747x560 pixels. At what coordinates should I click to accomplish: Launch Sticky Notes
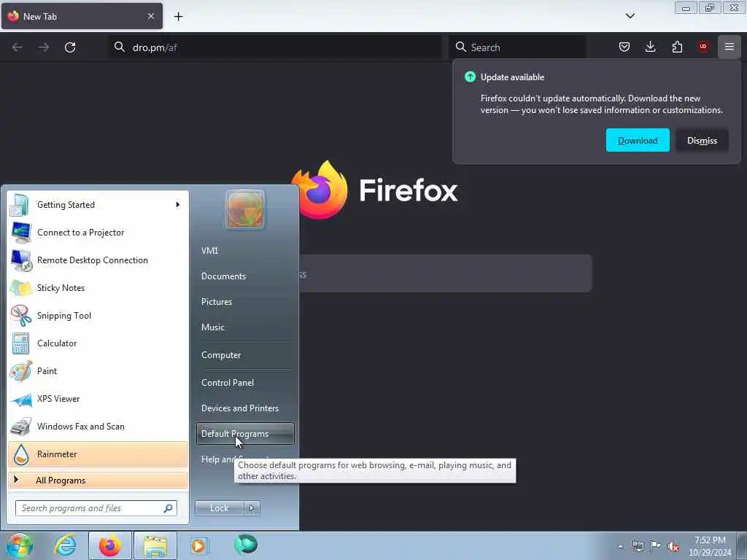click(x=97, y=287)
